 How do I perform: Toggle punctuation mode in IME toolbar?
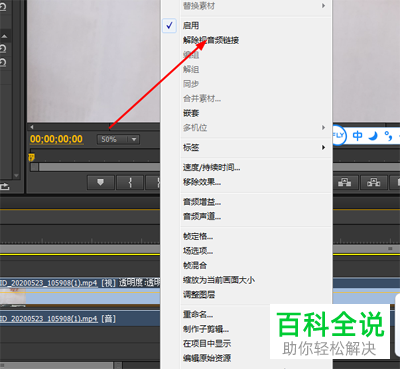click(x=388, y=136)
